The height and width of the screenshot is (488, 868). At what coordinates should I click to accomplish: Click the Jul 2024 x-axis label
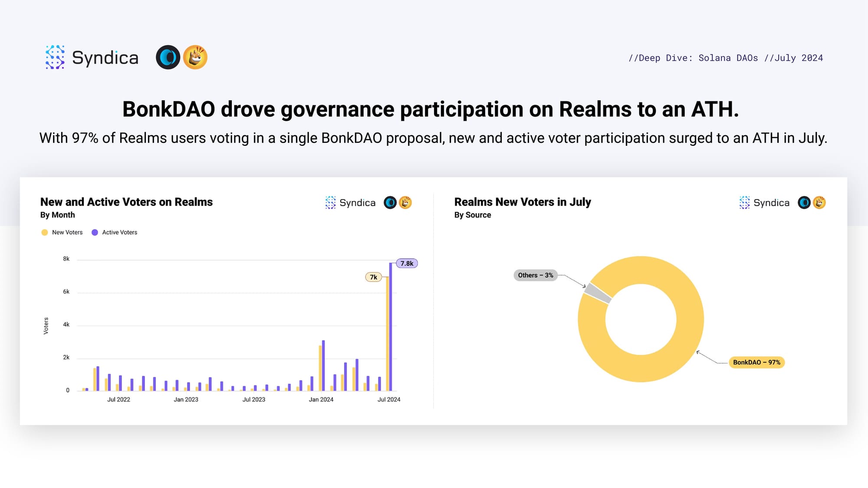click(388, 400)
